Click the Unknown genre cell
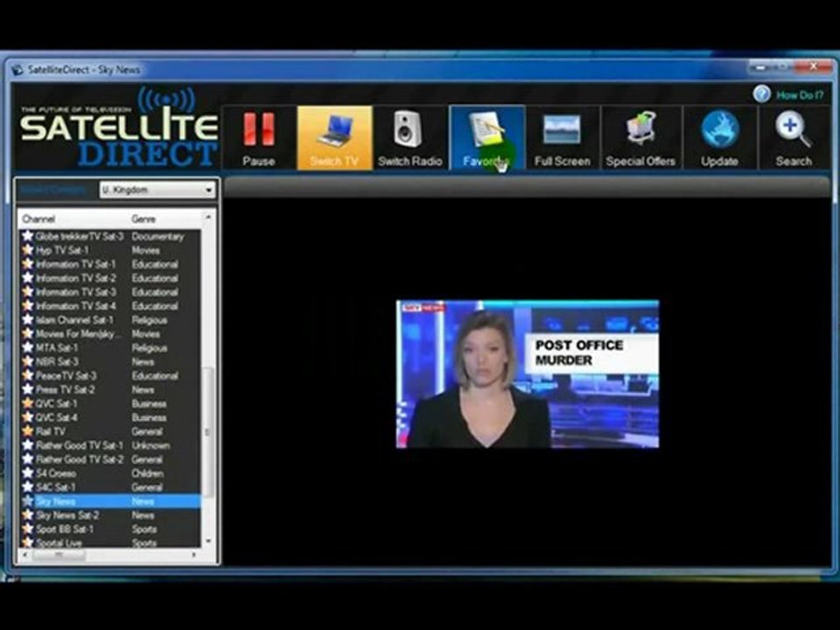This screenshot has width=840, height=630. pos(150,445)
